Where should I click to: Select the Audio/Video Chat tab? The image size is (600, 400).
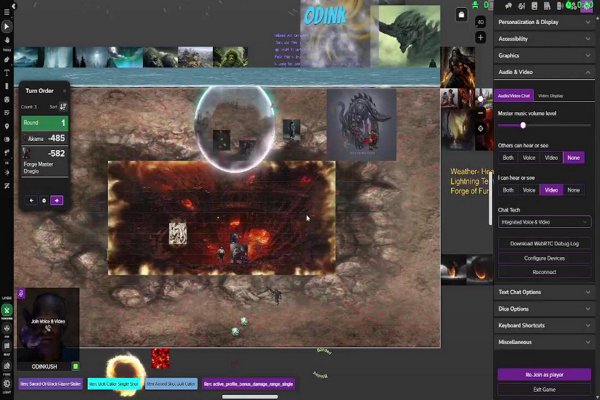pyautogui.click(x=514, y=95)
